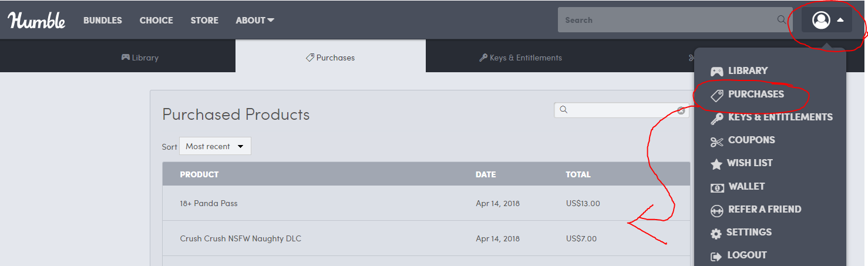Select Refer a Friend menu entry
868x266 pixels.
click(764, 210)
